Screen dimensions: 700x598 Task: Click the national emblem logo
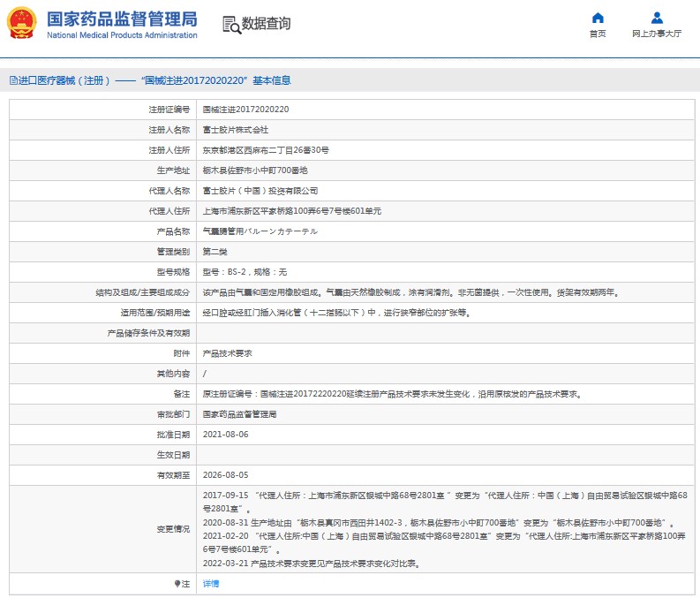coord(21,23)
